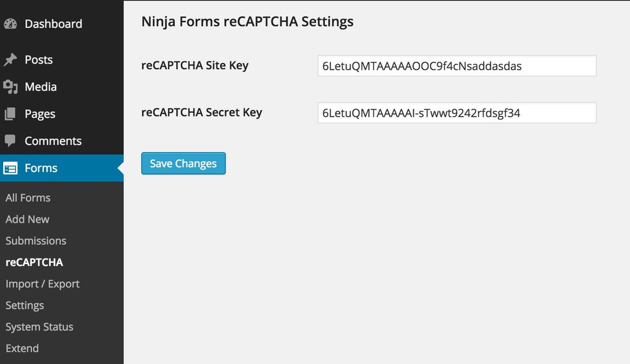Screen dimensions: 630x364
Task: Open Import / Export options
Action: click(42, 284)
